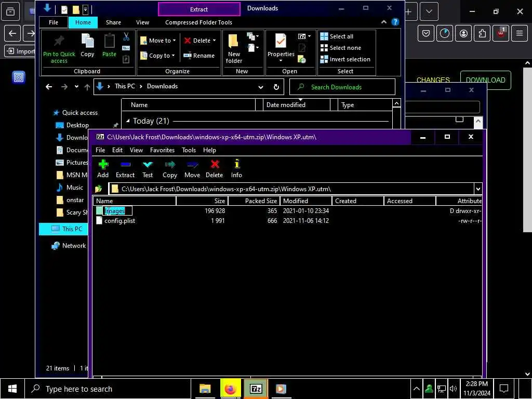Viewport: 532px width, 399px height.
Task: Open the Favorites menu in 7-Zip
Action: coord(162,150)
